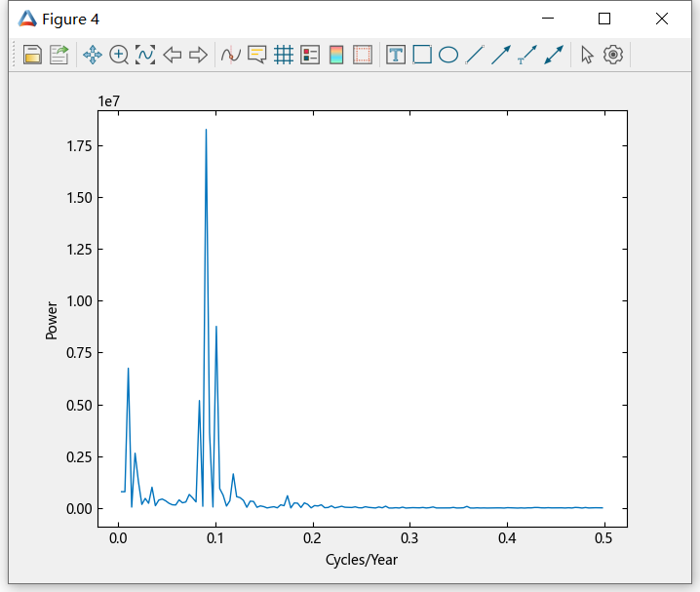Image resolution: width=700 pixels, height=592 pixels.
Task: Open figure settings gear icon
Action: [613, 55]
